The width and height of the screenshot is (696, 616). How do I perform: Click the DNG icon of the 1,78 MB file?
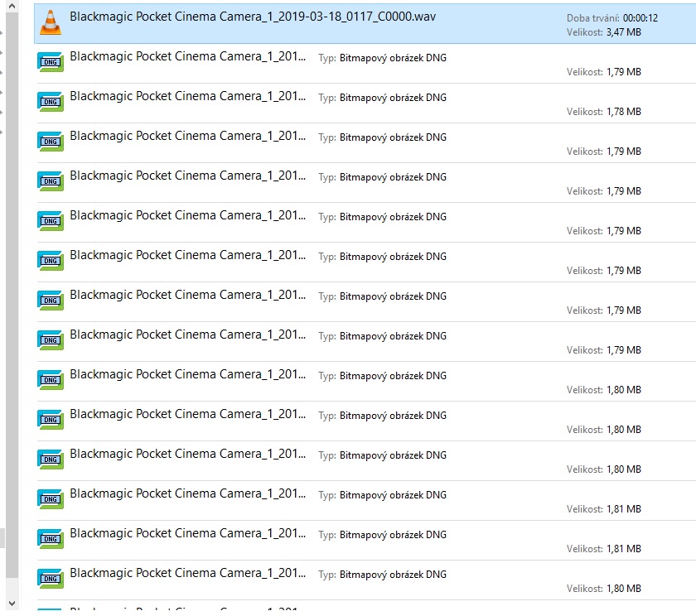coord(51,102)
